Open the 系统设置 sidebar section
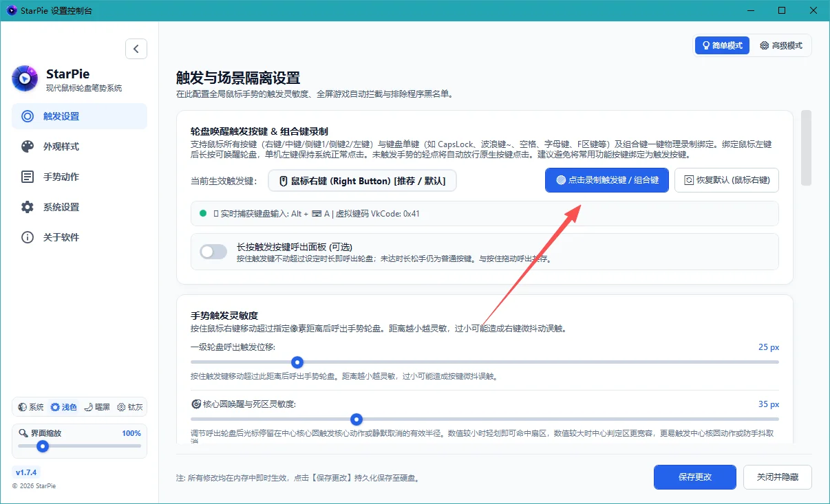 tap(79, 207)
